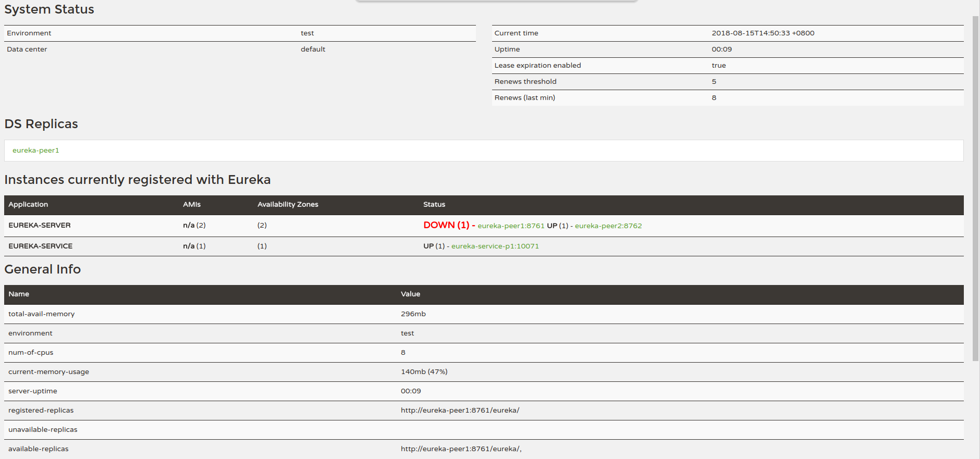The width and height of the screenshot is (980, 459).
Task: Click the AMIs column header
Action: [192, 204]
